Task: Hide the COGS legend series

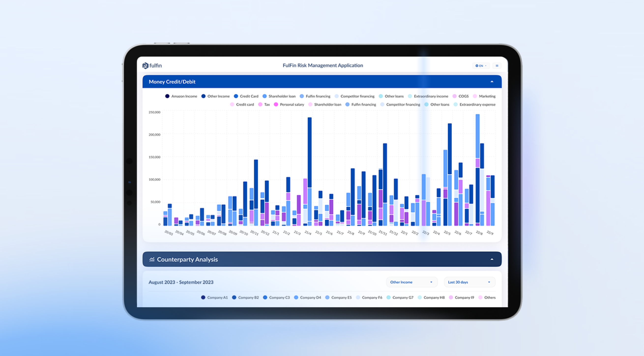Action: [x=454, y=96]
